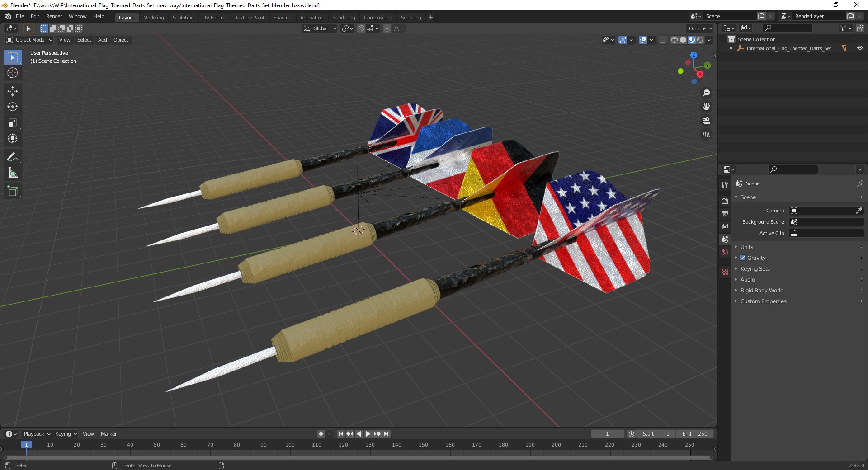Toggle show gizmo button
This screenshot has width=868, height=470.
[x=623, y=40]
